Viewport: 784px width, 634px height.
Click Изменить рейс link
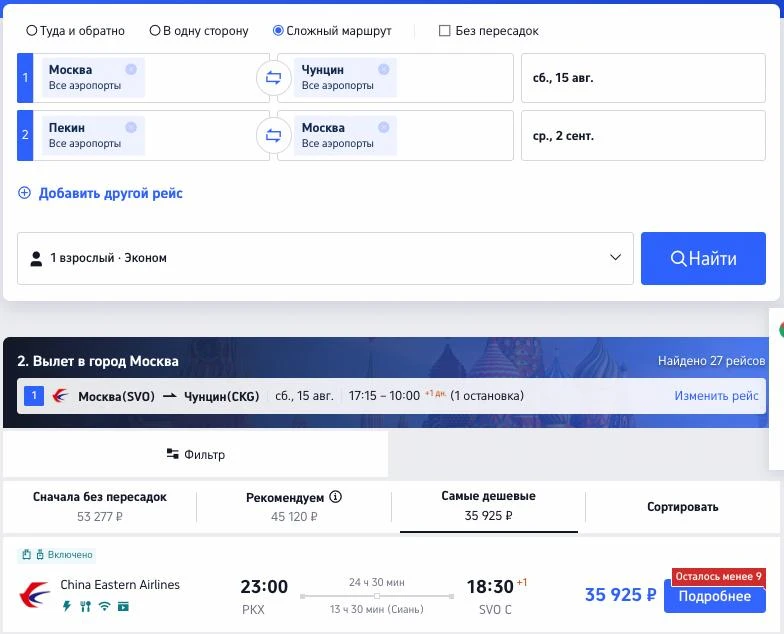click(716, 396)
